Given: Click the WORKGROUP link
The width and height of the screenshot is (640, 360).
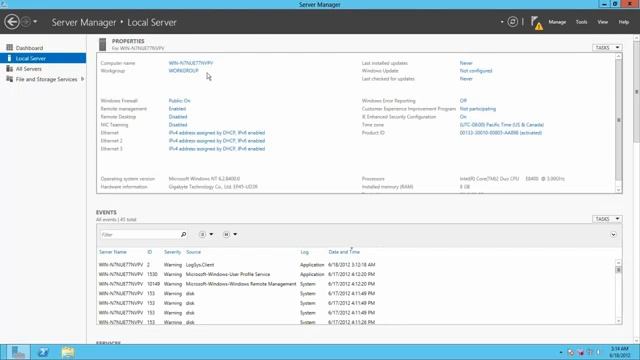Looking at the screenshot, I should 184,71.
